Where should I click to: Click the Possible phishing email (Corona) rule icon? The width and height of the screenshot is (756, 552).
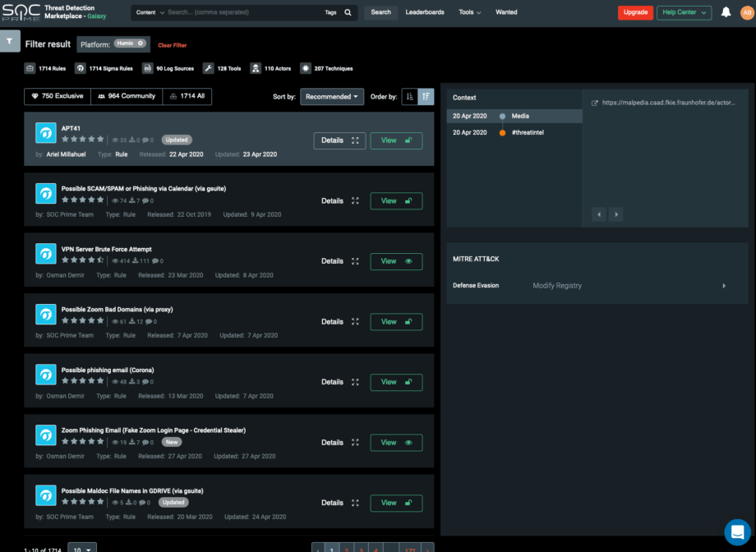[x=46, y=375]
